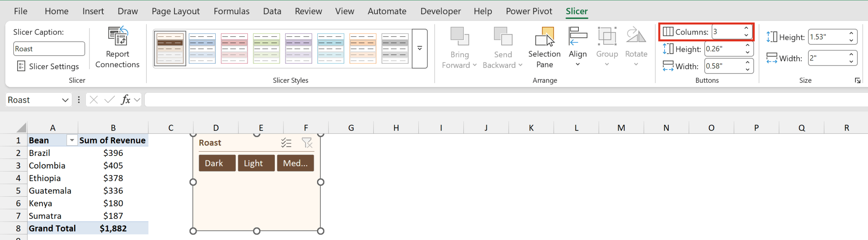Click slicer size Height field 1.53"
The image size is (868, 240).
click(828, 37)
